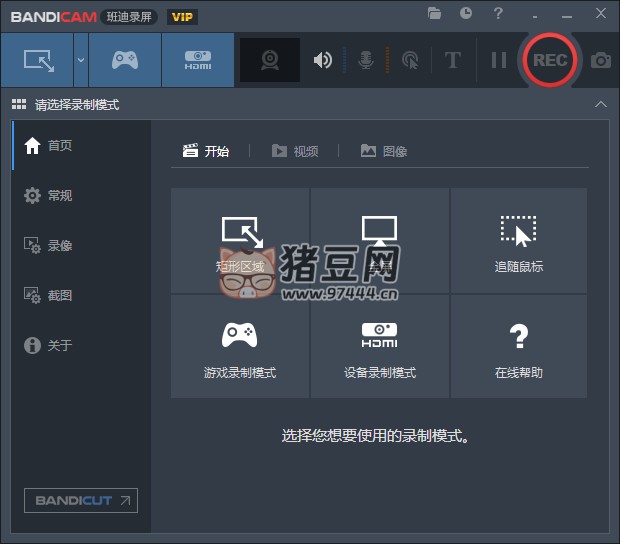620x544 pixels.
Task: Open the output folder icon
Action: coord(434,14)
